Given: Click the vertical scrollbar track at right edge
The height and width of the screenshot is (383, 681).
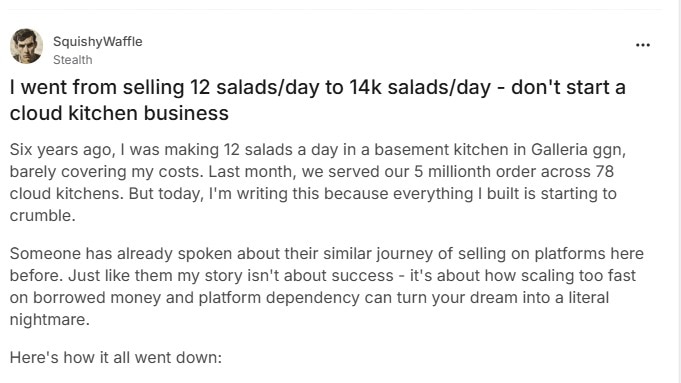Looking at the screenshot, I should point(676,192).
